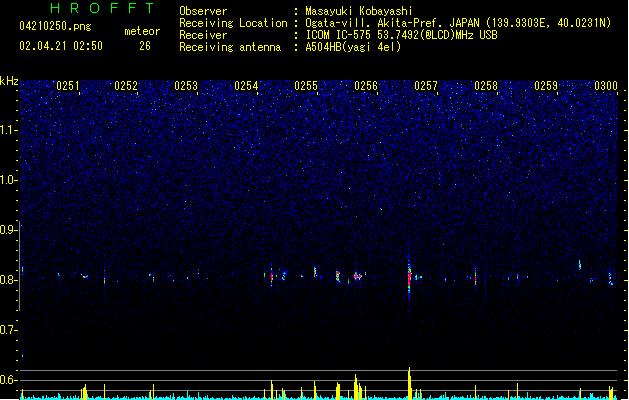Click the Receiving Location label

tap(233, 23)
